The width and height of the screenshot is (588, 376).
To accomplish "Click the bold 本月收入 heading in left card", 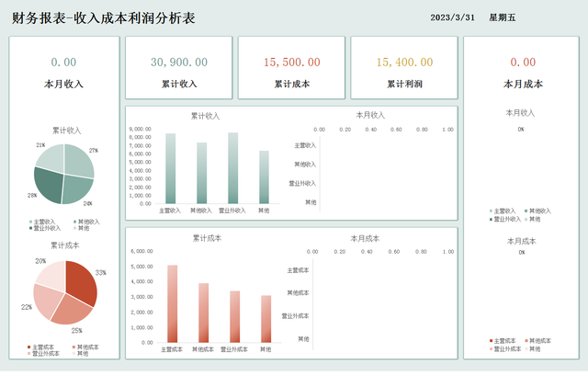I will click(63, 84).
